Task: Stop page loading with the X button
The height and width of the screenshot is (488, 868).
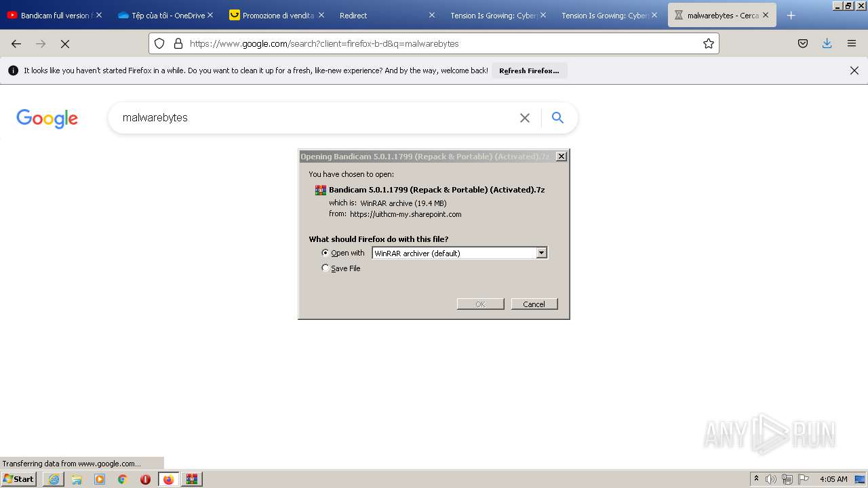Action: [65, 43]
